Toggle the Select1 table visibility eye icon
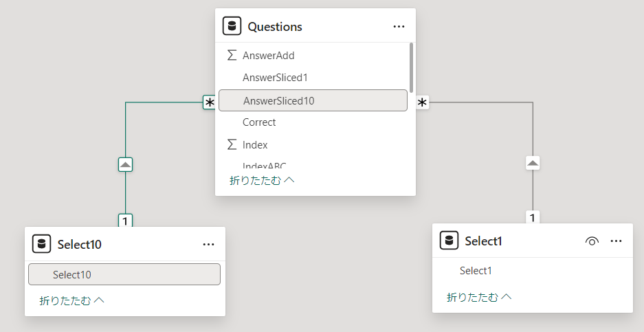Viewport: 644px width, 332px height. [592, 241]
